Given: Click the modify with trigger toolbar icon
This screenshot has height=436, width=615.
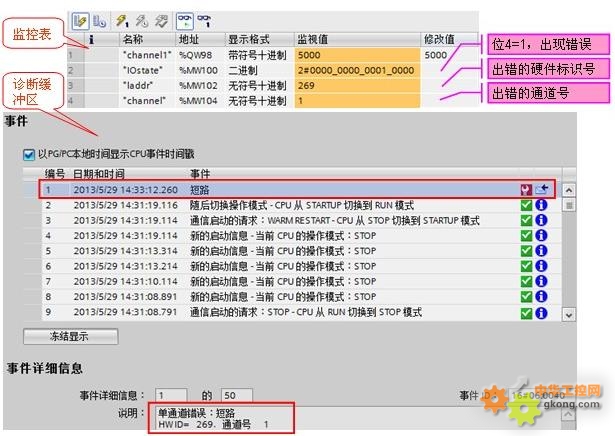Looking at the screenshot, I should pyautogui.click(x=142, y=21).
